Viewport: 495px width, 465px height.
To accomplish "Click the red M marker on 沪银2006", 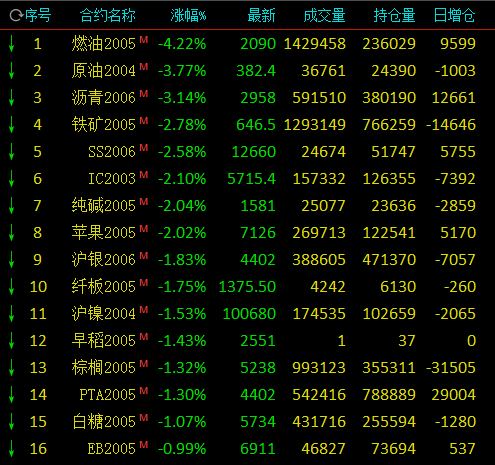I will 144,255.
